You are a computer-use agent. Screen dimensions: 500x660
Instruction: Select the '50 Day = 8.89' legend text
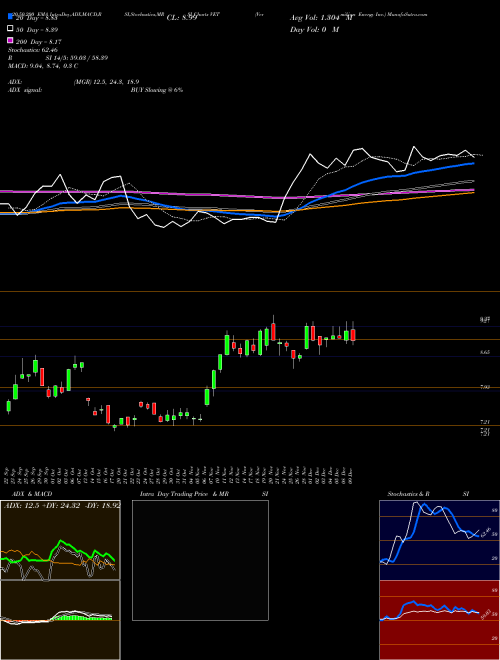[x=37, y=30]
